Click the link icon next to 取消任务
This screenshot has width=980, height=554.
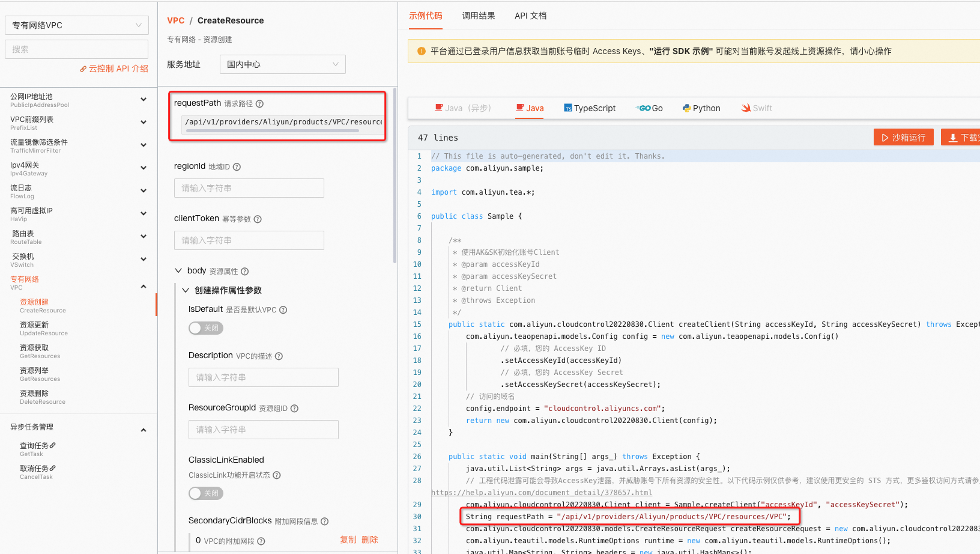(53, 468)
